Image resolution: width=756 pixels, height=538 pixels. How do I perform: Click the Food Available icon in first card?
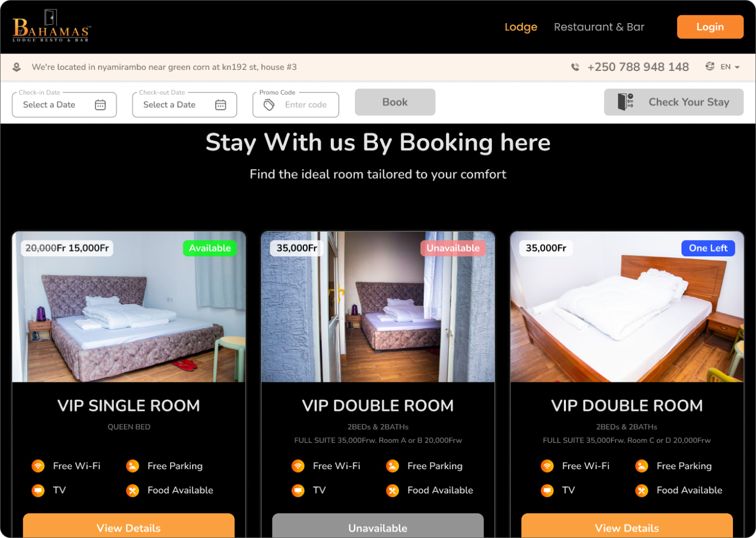[132, 490]
